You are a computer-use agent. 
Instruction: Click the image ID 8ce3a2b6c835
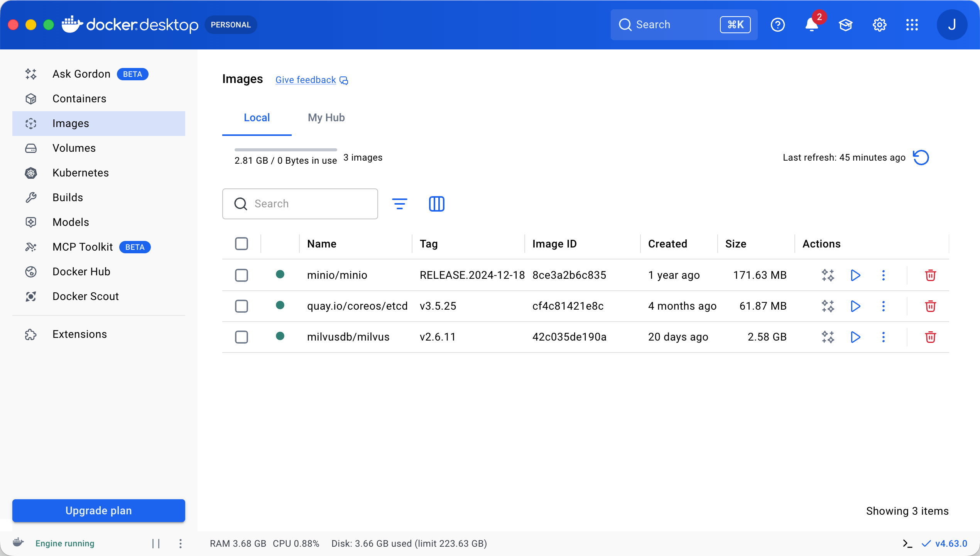click(x=569, y=275)
